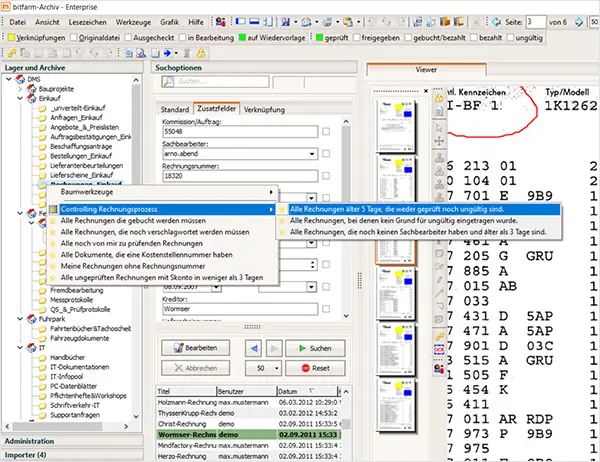Screen dimensions: 600x462
Task: Click the blue forward arrow icon
Action: 167,53
